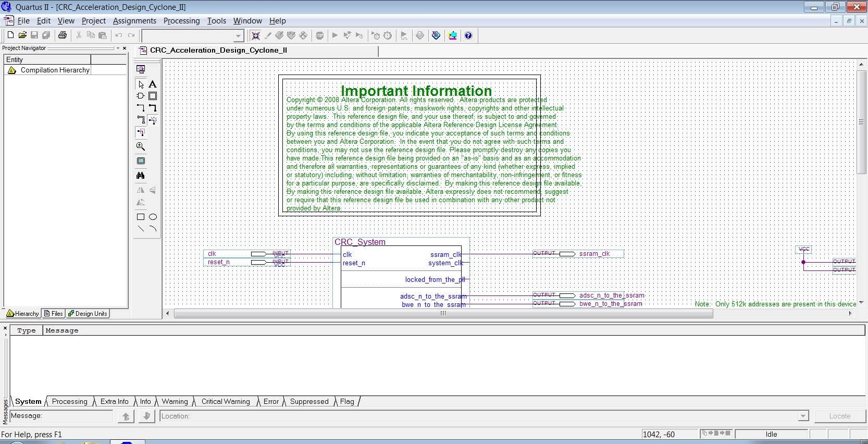Start compilation with the play icon

click(x=335, y=35)
